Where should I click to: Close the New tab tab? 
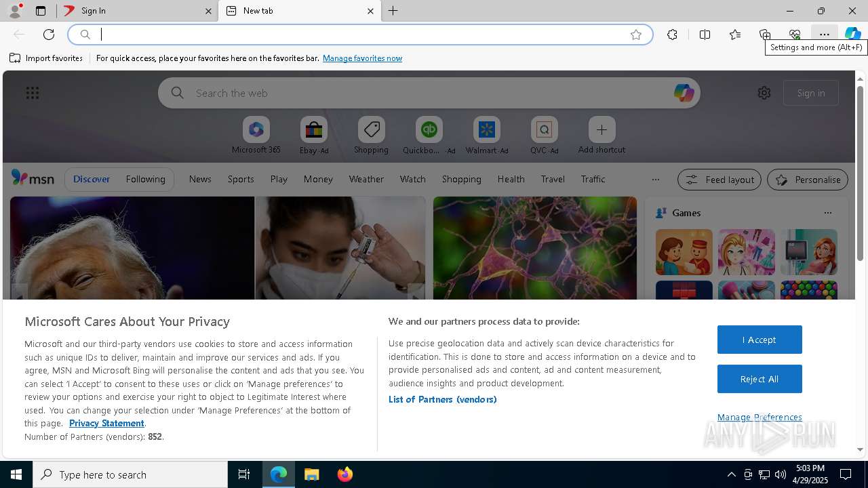(x=370, y=11)
